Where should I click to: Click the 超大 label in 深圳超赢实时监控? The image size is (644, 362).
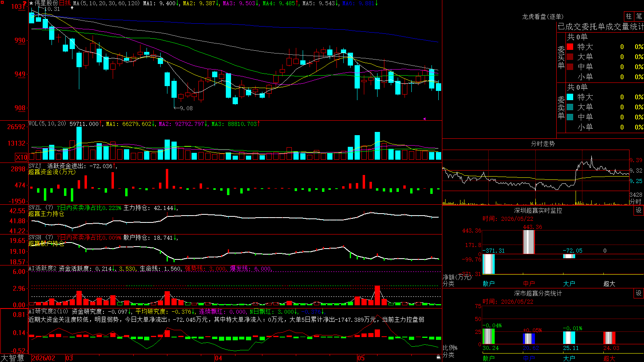(609, 284)
